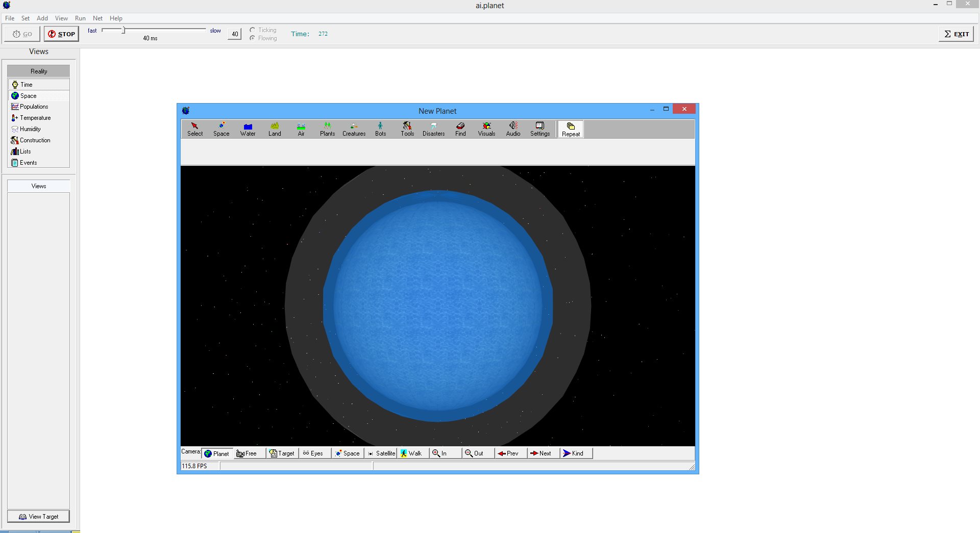Open the Temperature view
980x533 pixels.
39,118
